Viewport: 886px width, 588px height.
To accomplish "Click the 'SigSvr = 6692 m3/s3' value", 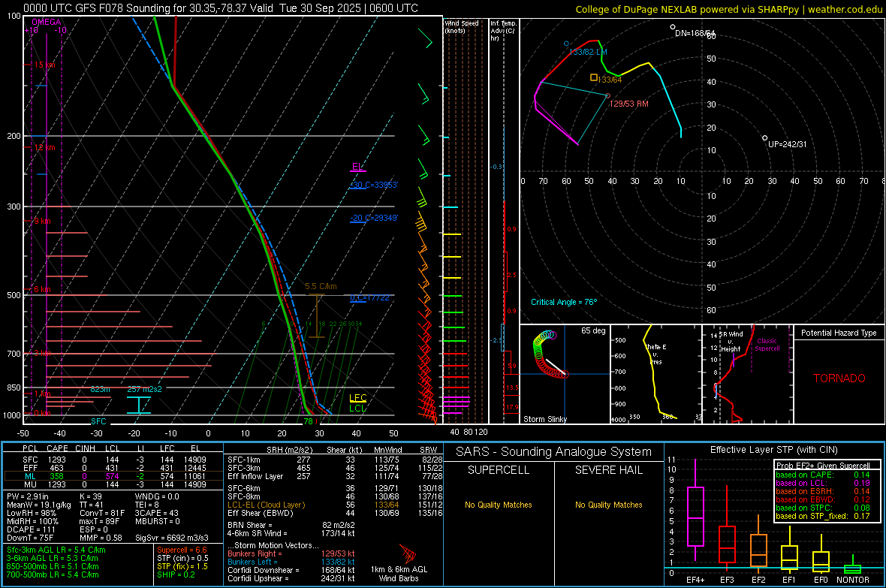I will [x=172, y=538].
